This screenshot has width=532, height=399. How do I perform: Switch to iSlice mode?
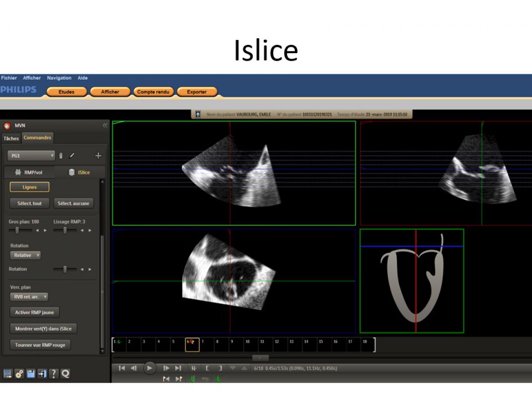click(x=79, y=172)
